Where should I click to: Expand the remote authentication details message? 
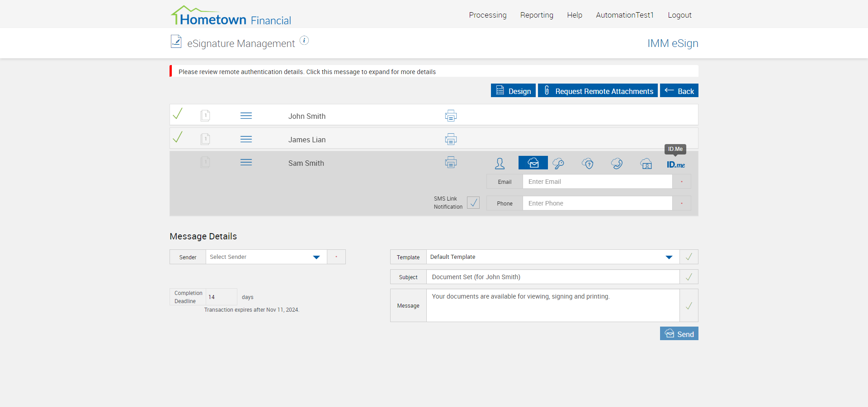pyautogui.click(x=307, y=72)
